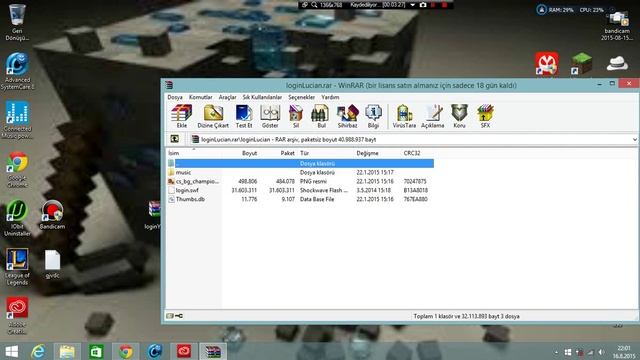Open the Araçlar menu
This screenshot has height=360, width=640.
(227, 97)
